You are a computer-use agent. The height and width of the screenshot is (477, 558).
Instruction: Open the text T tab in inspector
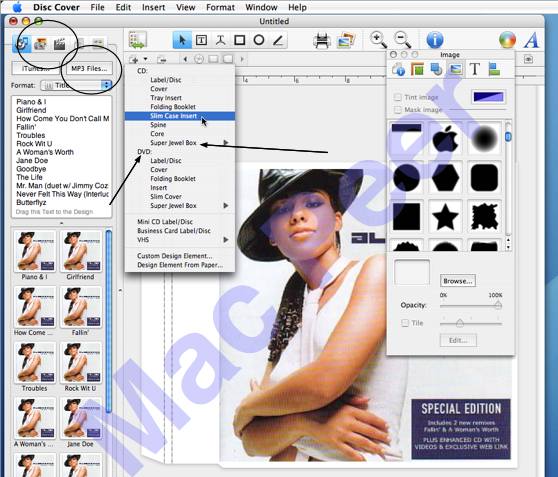coord(475,69)
